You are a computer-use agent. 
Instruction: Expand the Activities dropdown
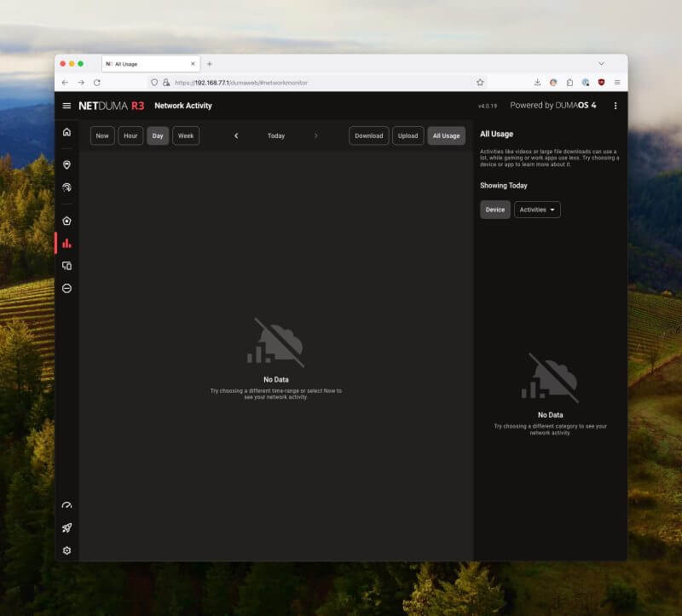pyautogui.click(x=537, y=210)
